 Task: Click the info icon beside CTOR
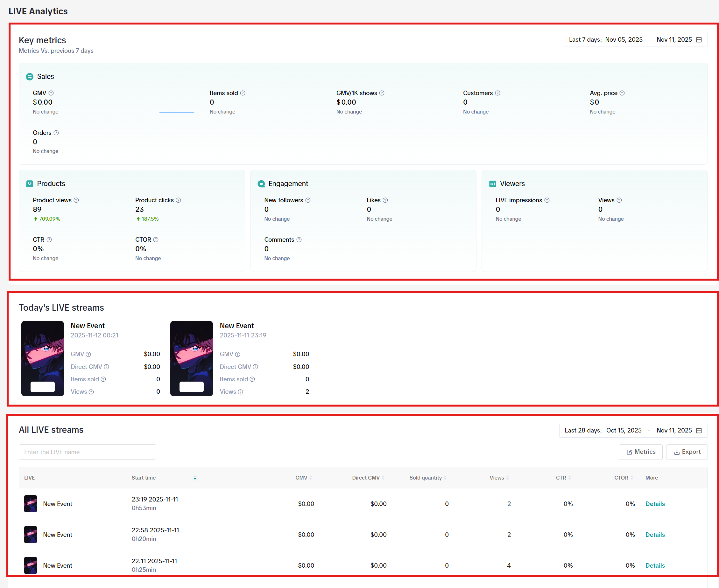point(156,240)
